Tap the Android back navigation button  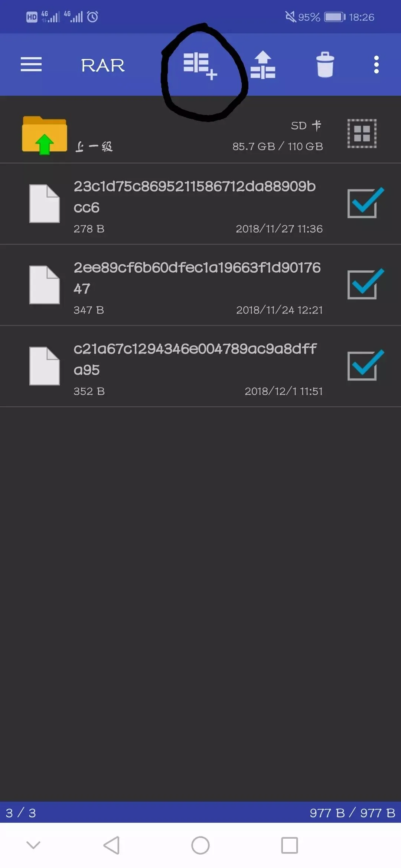point(111,845)
